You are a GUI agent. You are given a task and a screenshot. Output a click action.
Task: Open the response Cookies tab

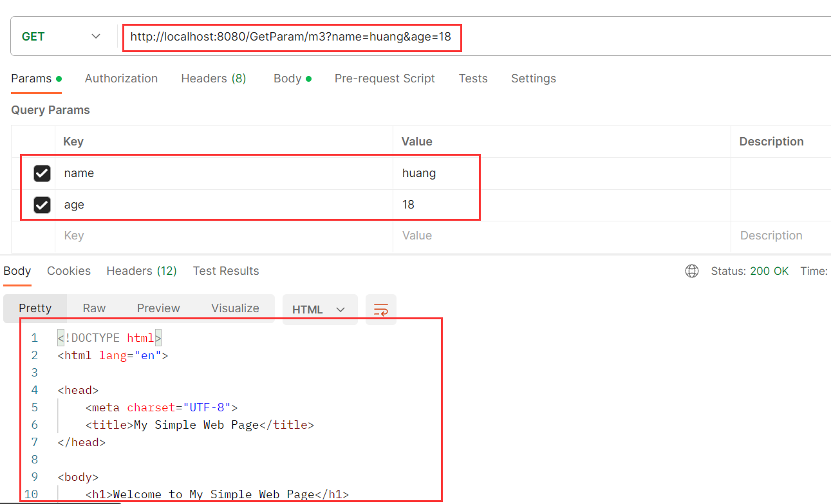[69, 271]
